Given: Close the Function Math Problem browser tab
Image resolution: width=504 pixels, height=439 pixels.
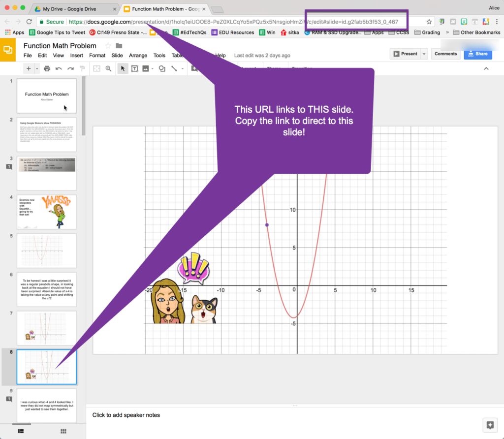Looking at the screenshot, I should coord(204,9).
